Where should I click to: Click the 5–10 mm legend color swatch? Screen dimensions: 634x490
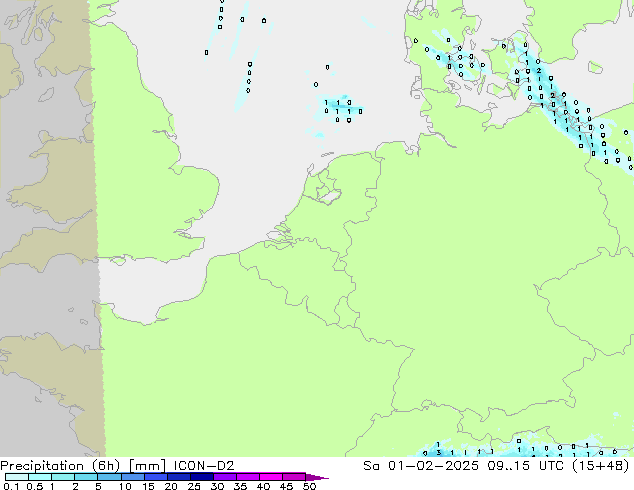click(x=109, y=477)
